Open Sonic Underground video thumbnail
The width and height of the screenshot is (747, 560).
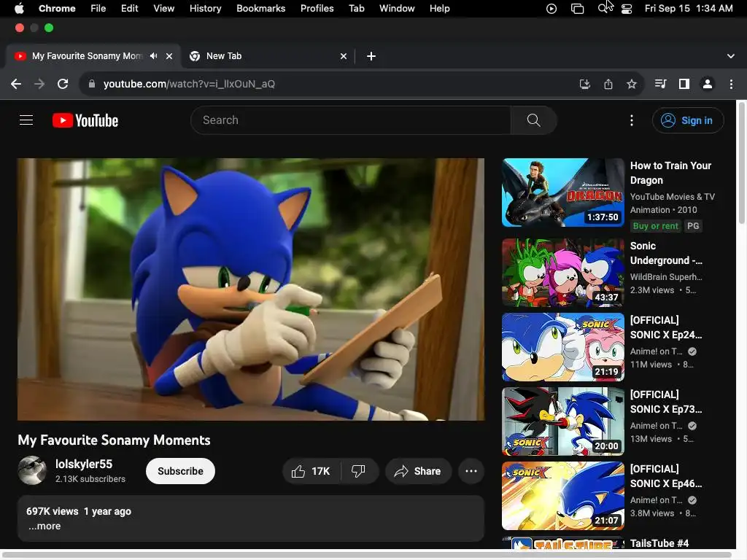(x=563, y=273)
